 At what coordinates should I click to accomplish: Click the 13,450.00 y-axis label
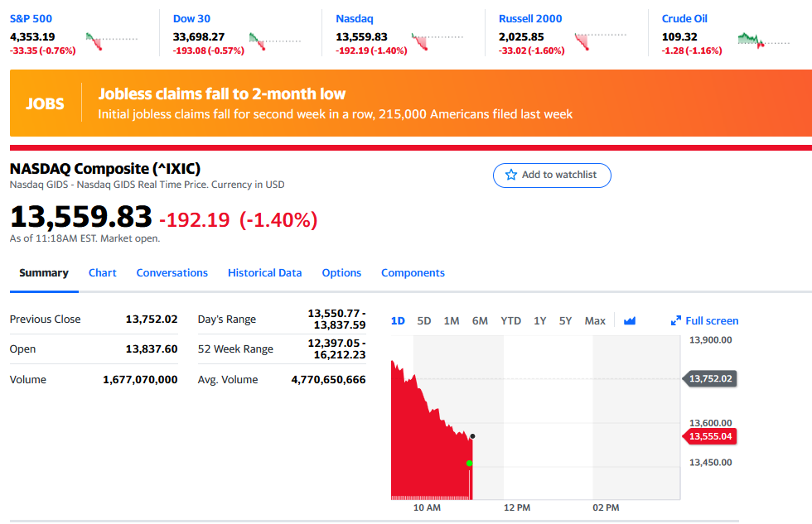pyautogui.click(x=711, y=463)
